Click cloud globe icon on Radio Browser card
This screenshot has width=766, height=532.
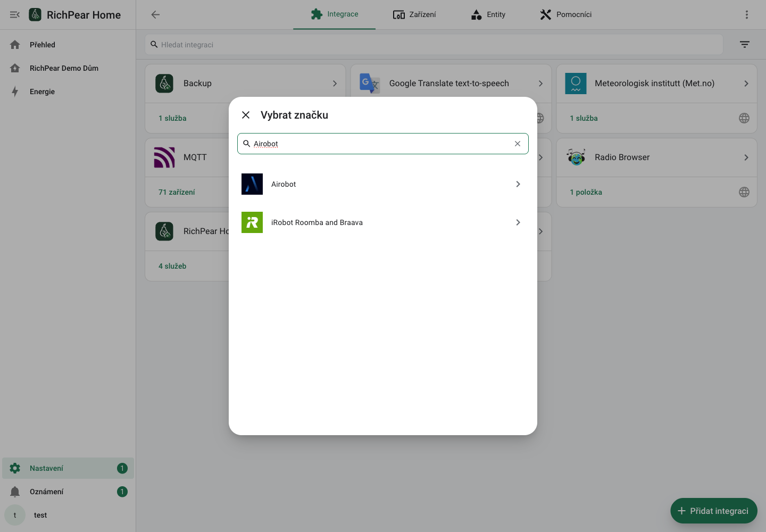744,192
